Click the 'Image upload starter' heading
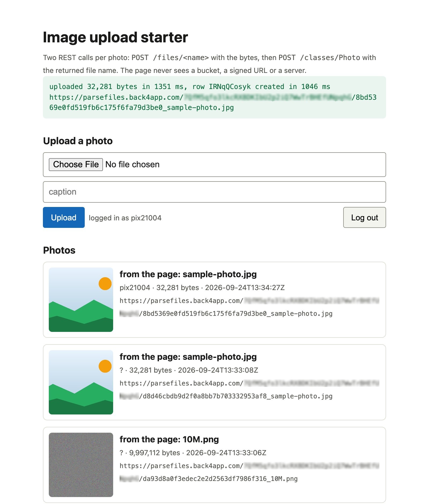This screenshot has width=429, height=504. tap(116, 37)
